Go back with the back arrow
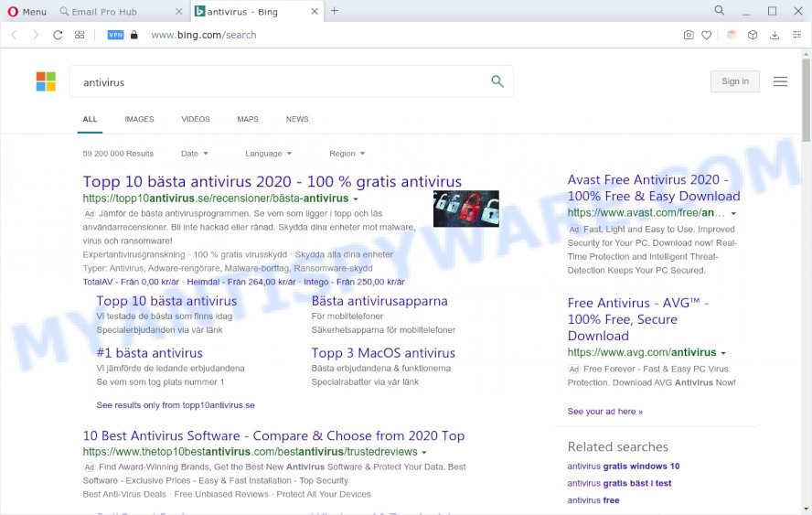Viewport: 812px width, 515px height. coord(14,35)
